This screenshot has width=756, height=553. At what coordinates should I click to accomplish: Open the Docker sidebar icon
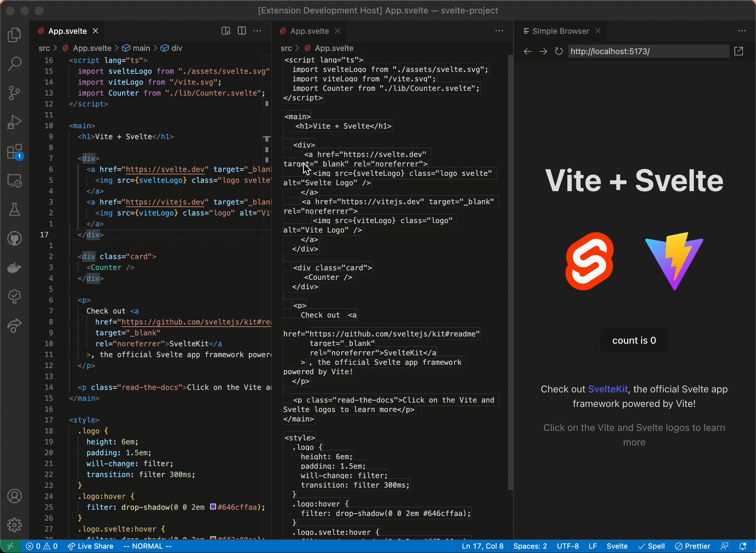(15, 268)
